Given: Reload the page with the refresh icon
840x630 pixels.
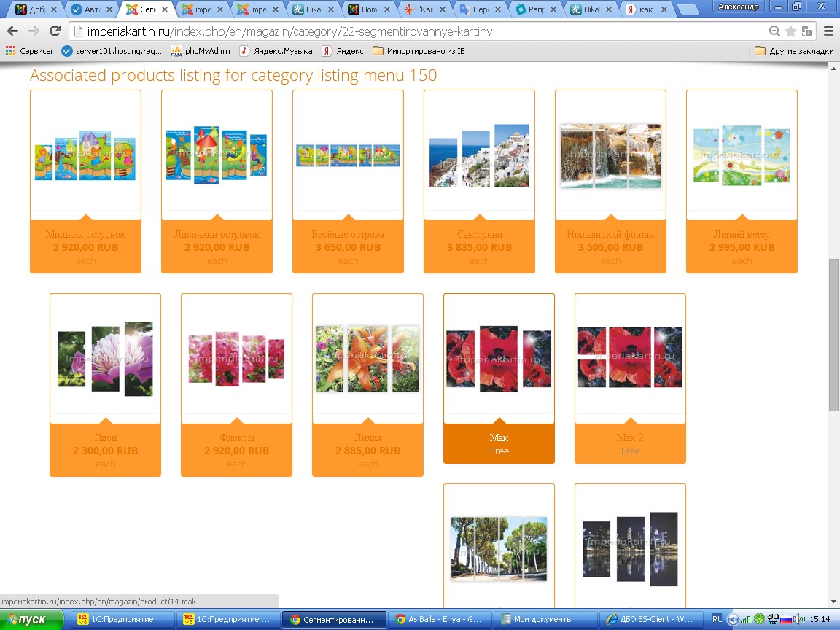Looking at the screenshot, I should (55, 31).
